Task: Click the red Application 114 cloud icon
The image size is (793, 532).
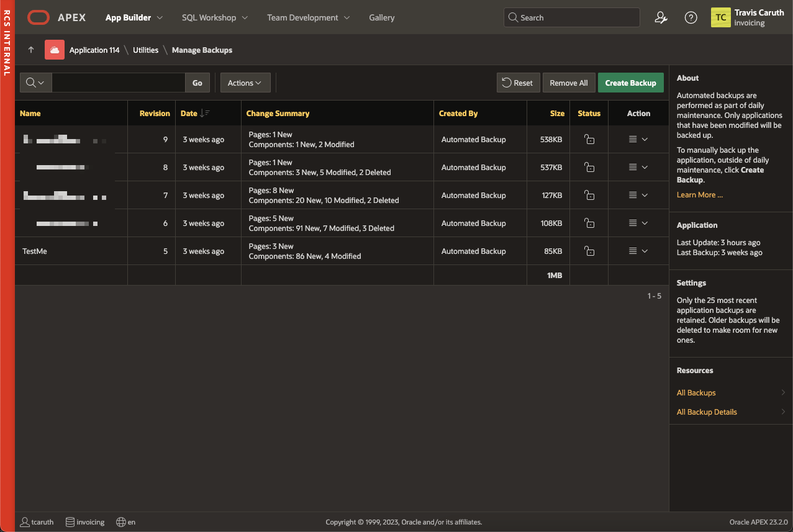Action: (x=55, y=50)
